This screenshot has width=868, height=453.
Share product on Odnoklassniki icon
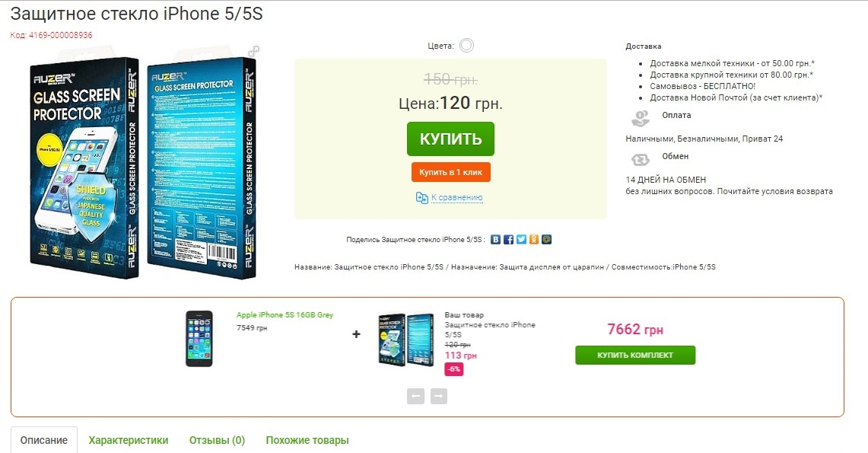pos(533,239)
